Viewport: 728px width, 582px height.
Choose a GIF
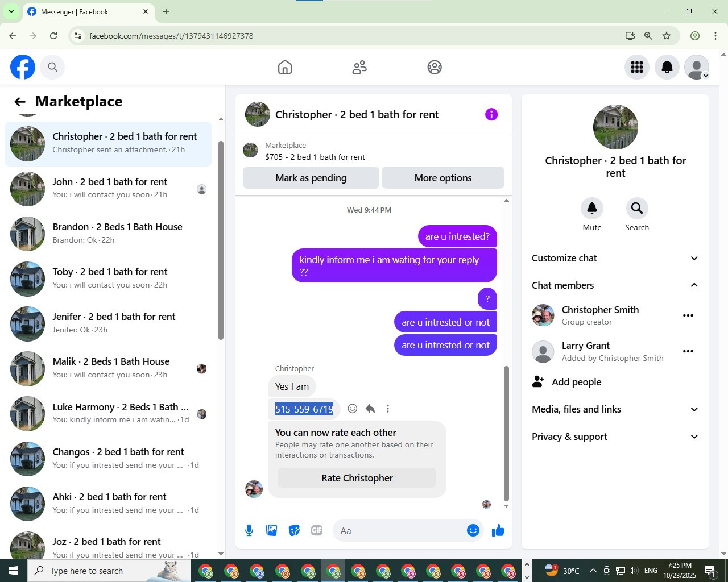click(317, 531)
